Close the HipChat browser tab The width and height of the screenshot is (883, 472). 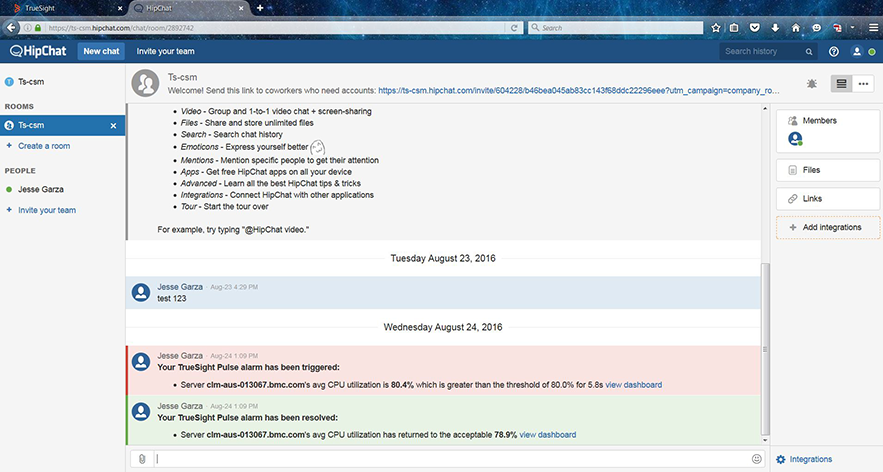point(240,8)
